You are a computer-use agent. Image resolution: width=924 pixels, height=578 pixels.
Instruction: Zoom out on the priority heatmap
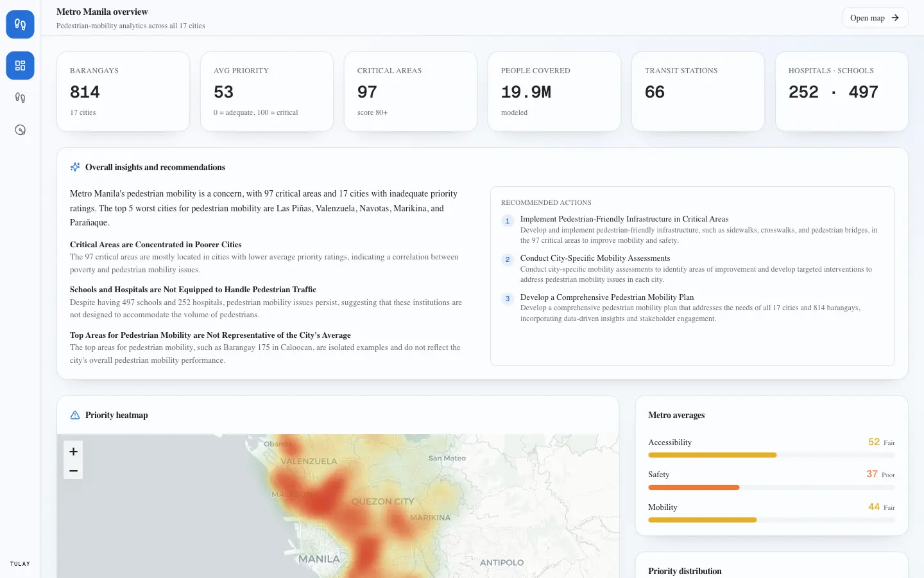73,471
